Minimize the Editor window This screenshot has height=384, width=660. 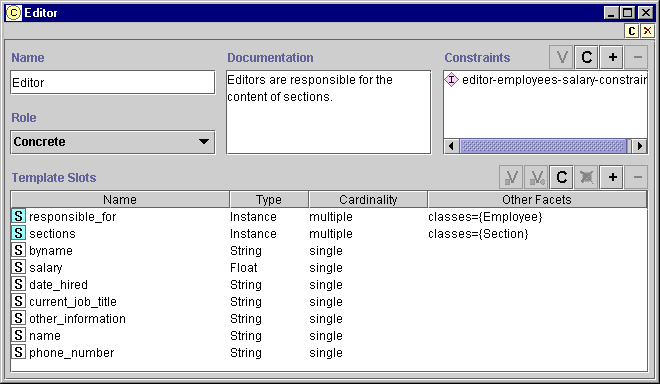611,13
